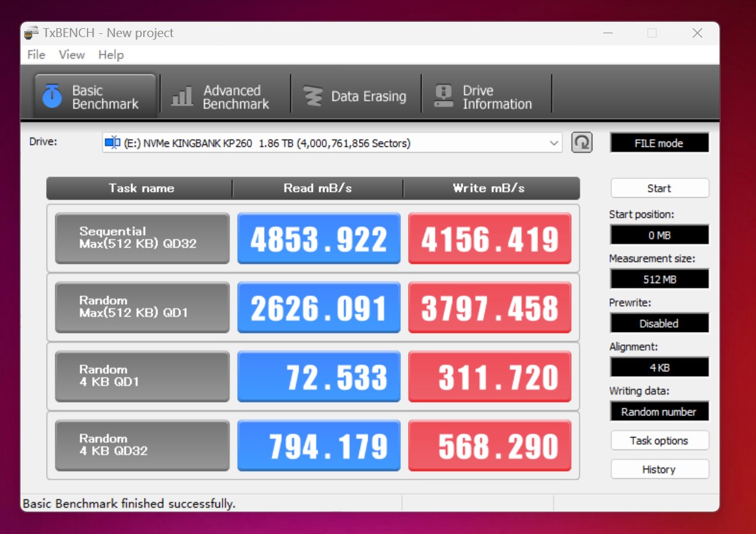Viewport: 756px width, 534px height.
Task: Open the Help menu
Action: tap(111, 55)
